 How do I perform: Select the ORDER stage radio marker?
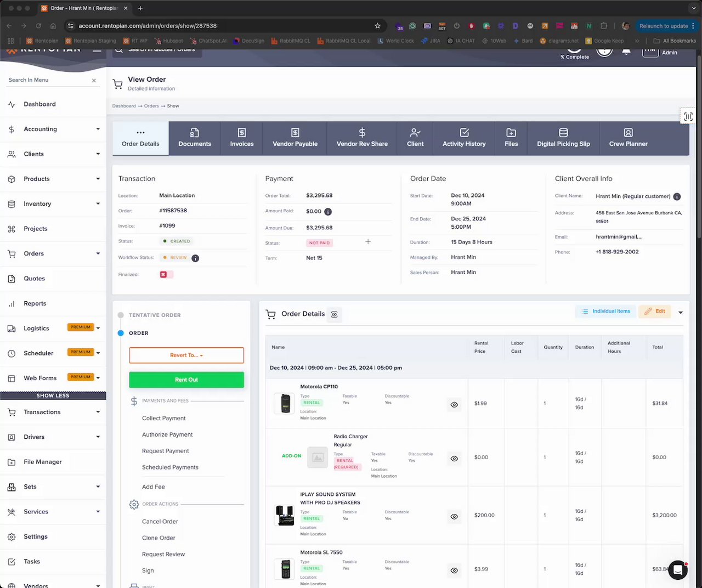(121, 333)
